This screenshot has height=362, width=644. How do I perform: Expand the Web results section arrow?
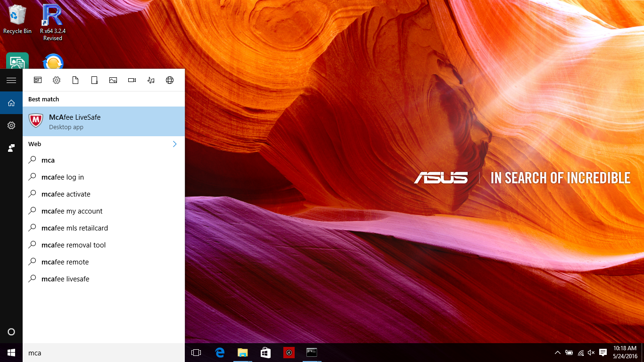point(174,144)
